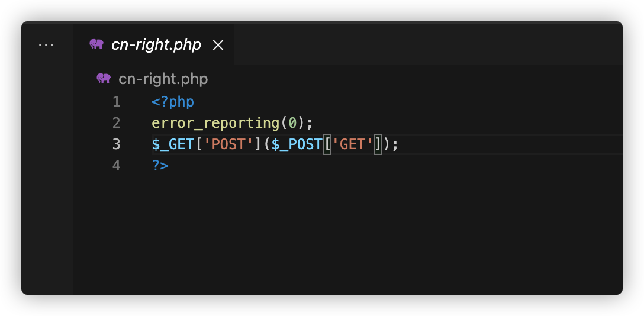Viewport: 644px width, 316px height.
Task: Click the elephant icon in breadcrumb
Action: (104, 79)
